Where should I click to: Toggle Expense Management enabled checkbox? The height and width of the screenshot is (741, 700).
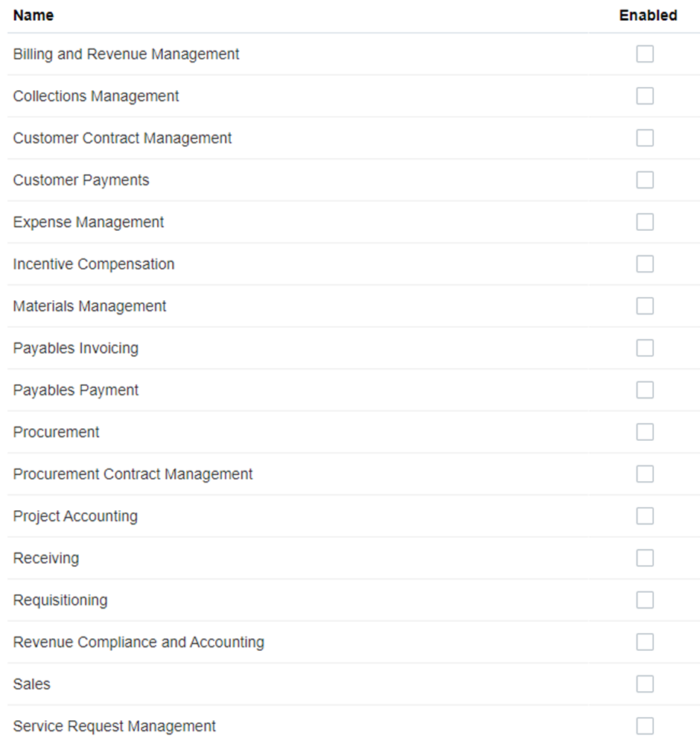coord(645,222)
